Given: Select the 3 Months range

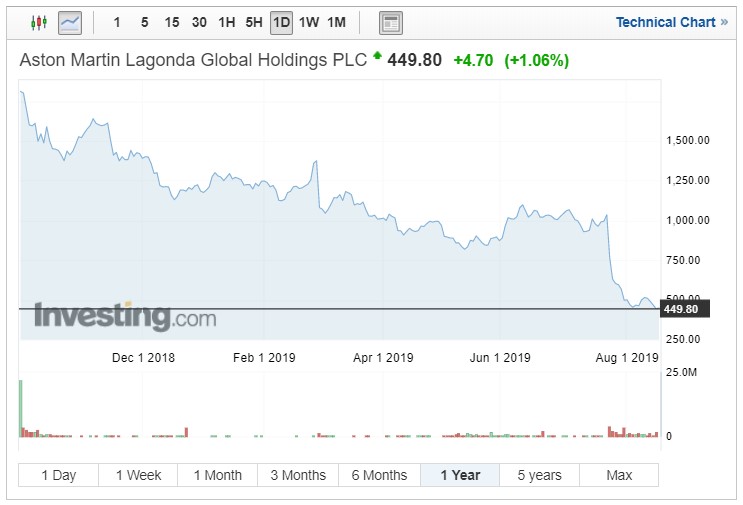Looking at the screenshot, I should [297, 475].
